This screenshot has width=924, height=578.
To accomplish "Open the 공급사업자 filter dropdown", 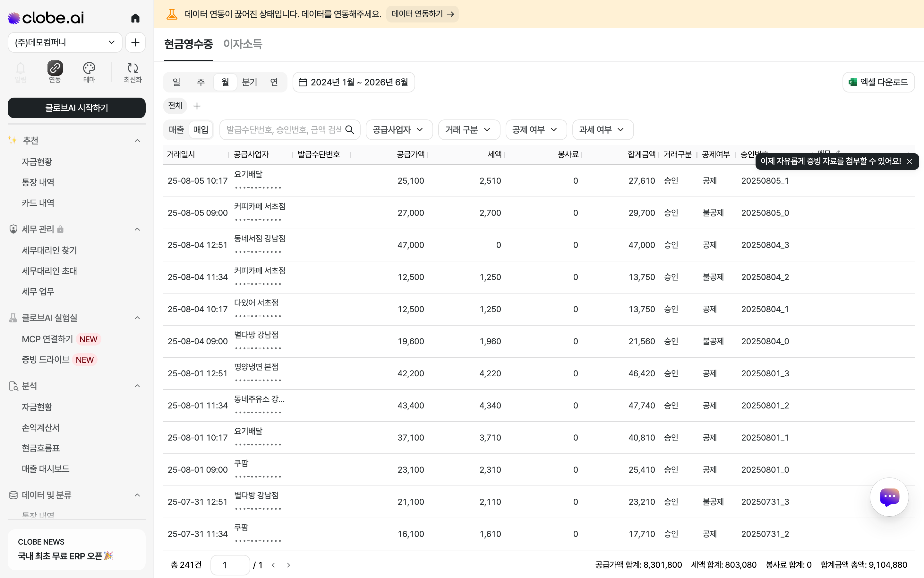I will point(399,130).
